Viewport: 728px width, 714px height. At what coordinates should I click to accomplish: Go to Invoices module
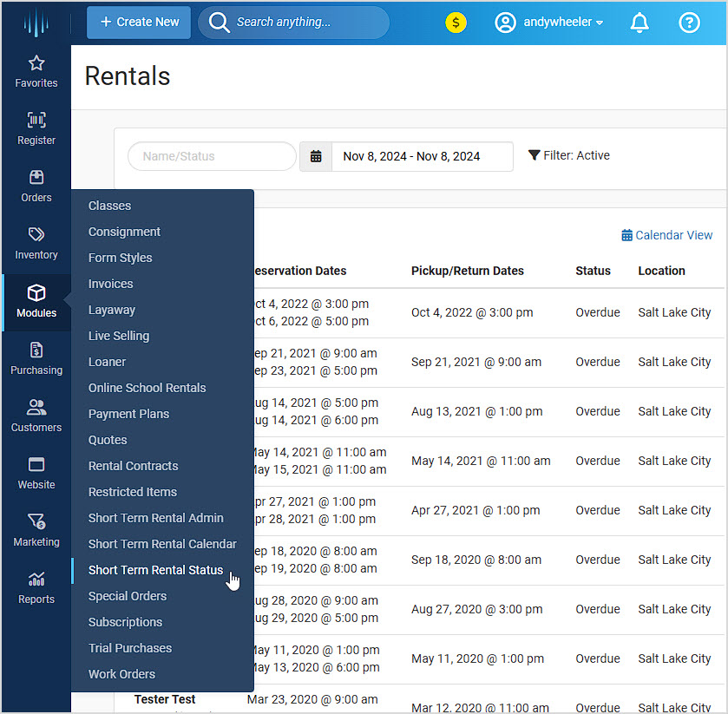(x=110, y=284)
